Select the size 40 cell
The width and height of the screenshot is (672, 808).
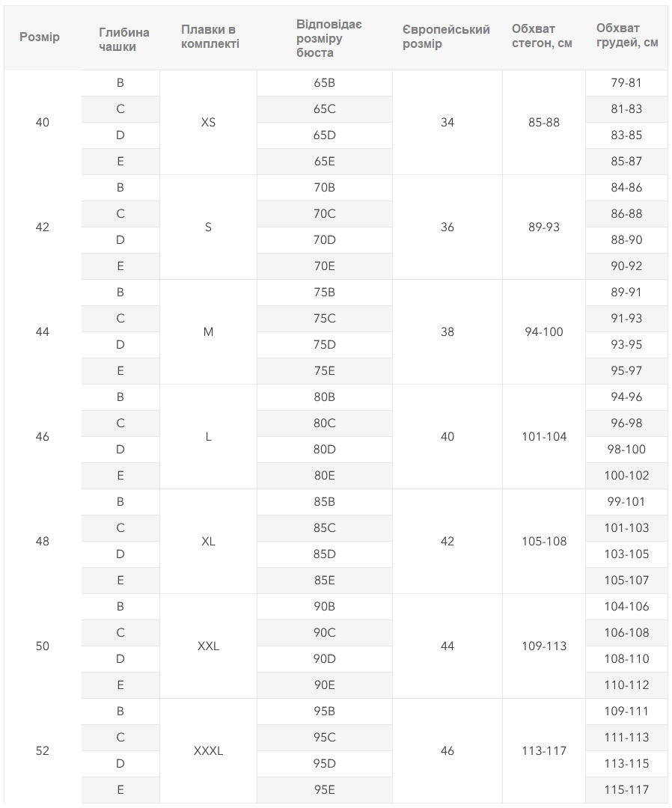point(43,122)
